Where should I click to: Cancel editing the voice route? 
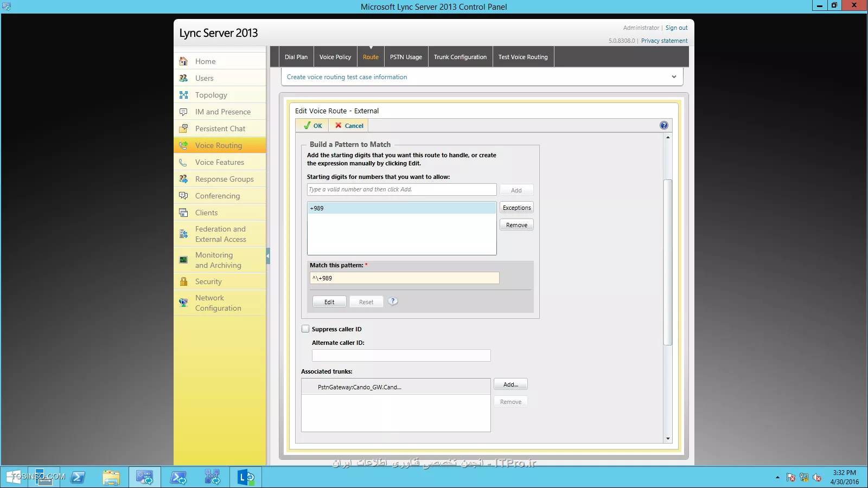[x=349, y=125]
